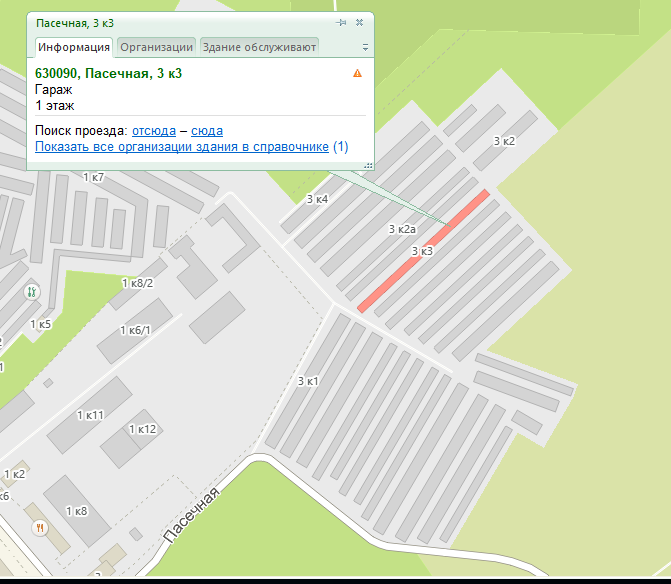
Task: Show all organizations in directory link
Action: [182, 147]
